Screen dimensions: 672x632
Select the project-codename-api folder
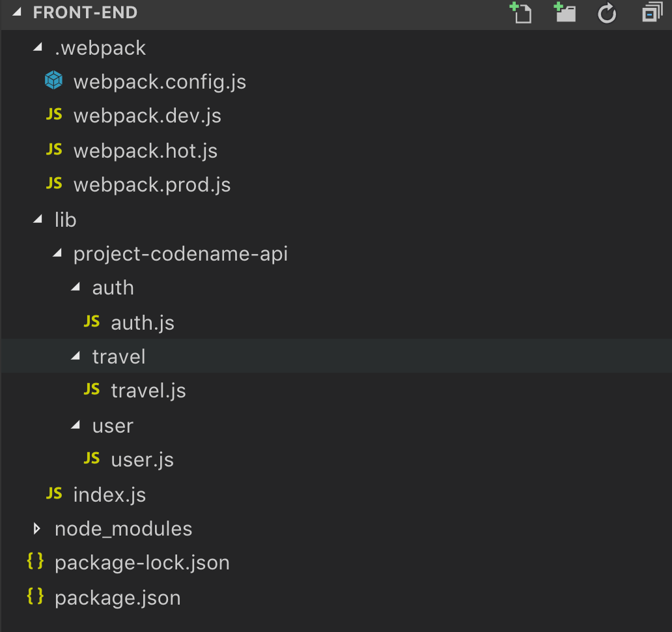pos(180,253)
